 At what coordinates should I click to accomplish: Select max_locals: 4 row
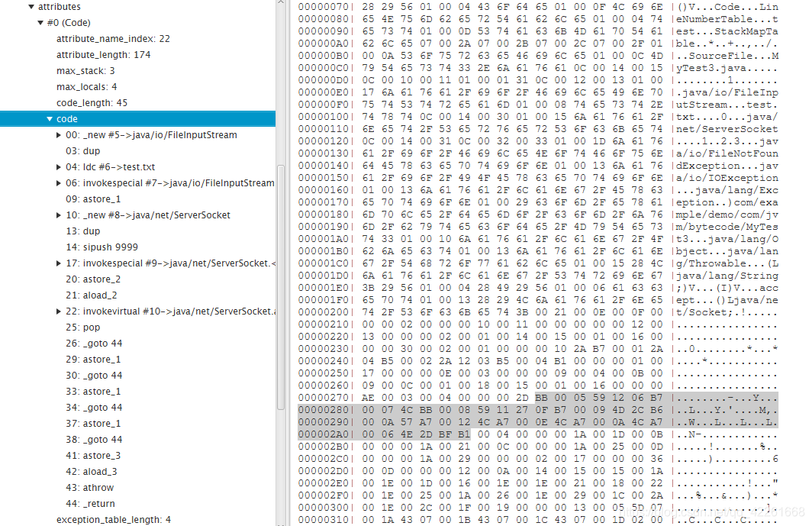coord(86,87)
